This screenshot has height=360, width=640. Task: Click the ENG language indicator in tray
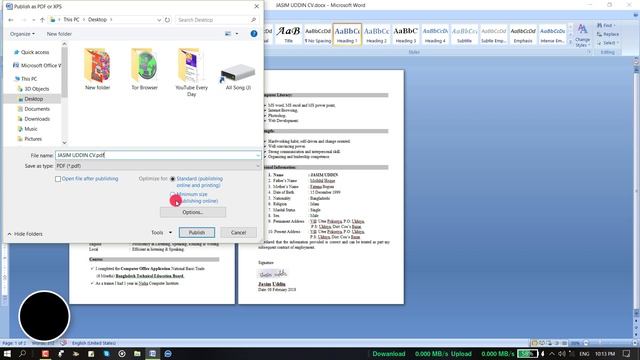pyautogui.click(x=584, y=353)
